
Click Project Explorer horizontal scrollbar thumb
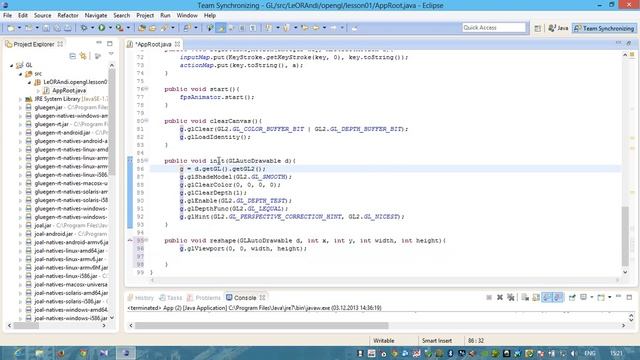pos(26,325)
